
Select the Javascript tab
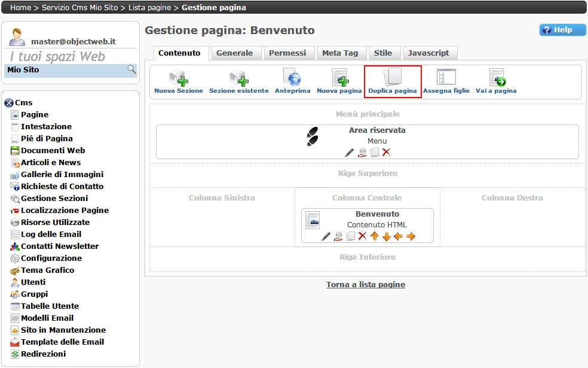[428, 53]
